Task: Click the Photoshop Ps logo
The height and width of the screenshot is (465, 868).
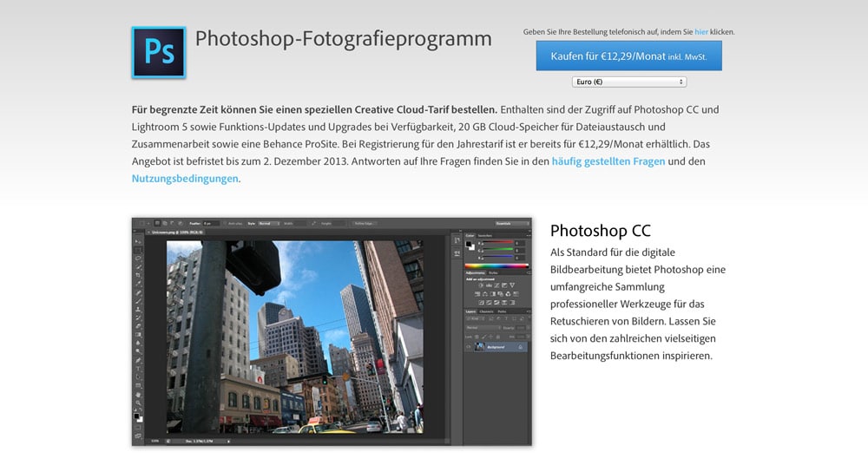Action: [159, 53]
